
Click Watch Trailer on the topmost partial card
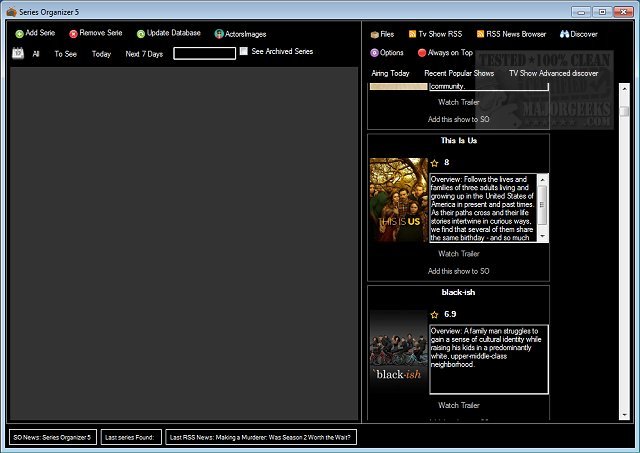[x=459, y=102]
